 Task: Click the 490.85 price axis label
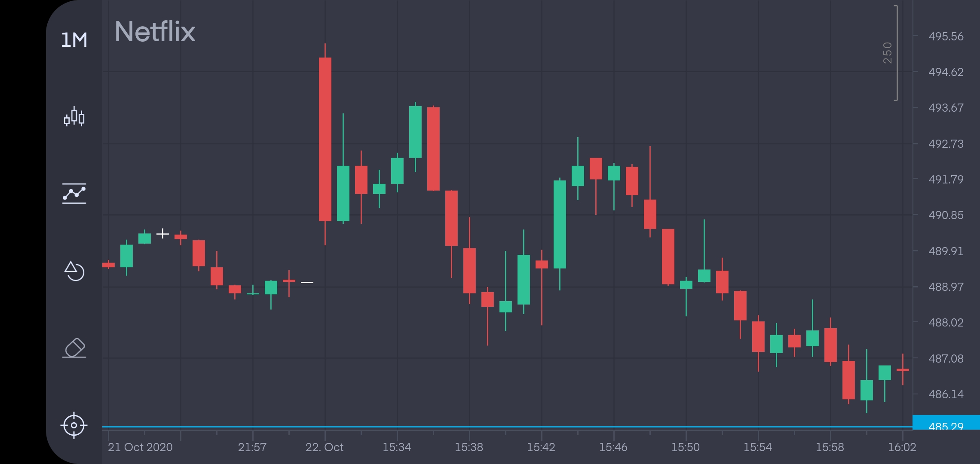(x=946, y=215)
